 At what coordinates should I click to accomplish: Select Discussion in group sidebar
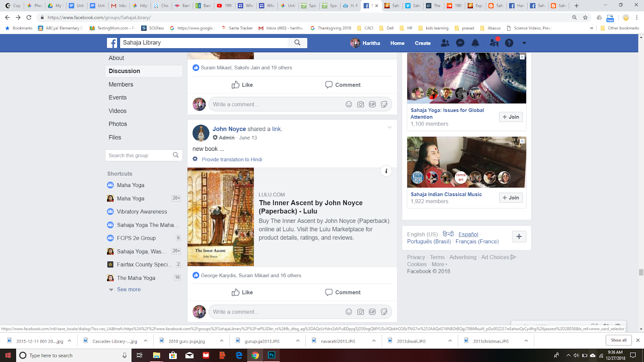(x=144, y=71)
